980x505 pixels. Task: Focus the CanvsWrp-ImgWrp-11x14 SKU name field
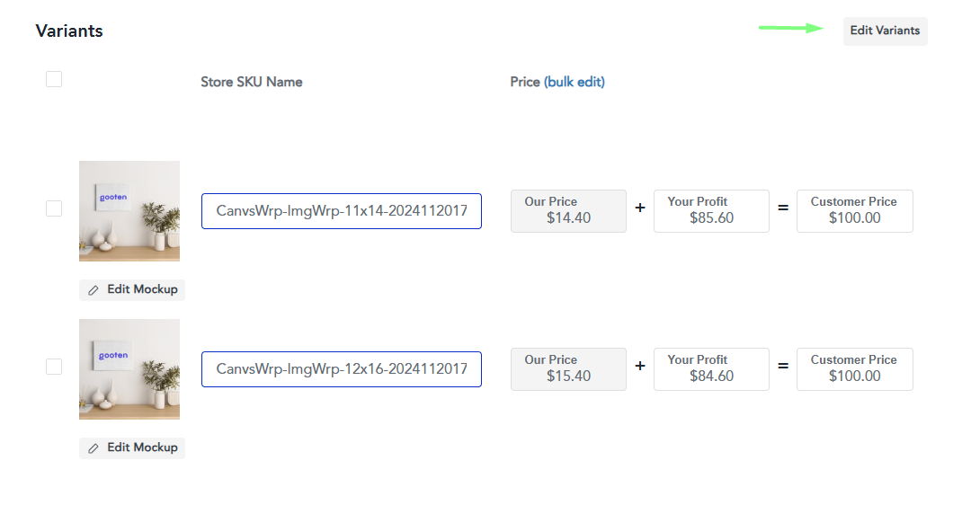(342, 211)
